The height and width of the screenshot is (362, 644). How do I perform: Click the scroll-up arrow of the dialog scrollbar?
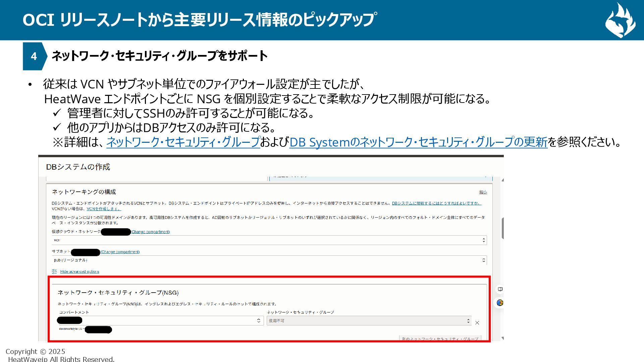(x=502, y=180)
